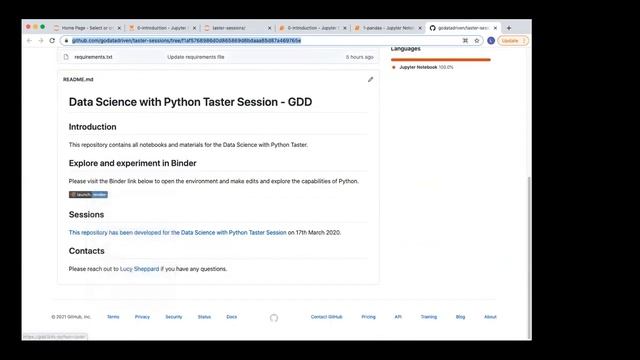Click the README.md file header label
This screenshot has width=640, height=360.
point(78,80)
